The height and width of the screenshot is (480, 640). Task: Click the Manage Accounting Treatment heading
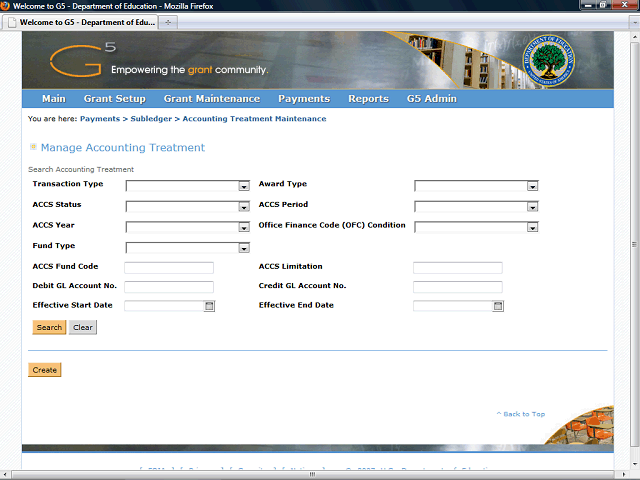point(122,147)
